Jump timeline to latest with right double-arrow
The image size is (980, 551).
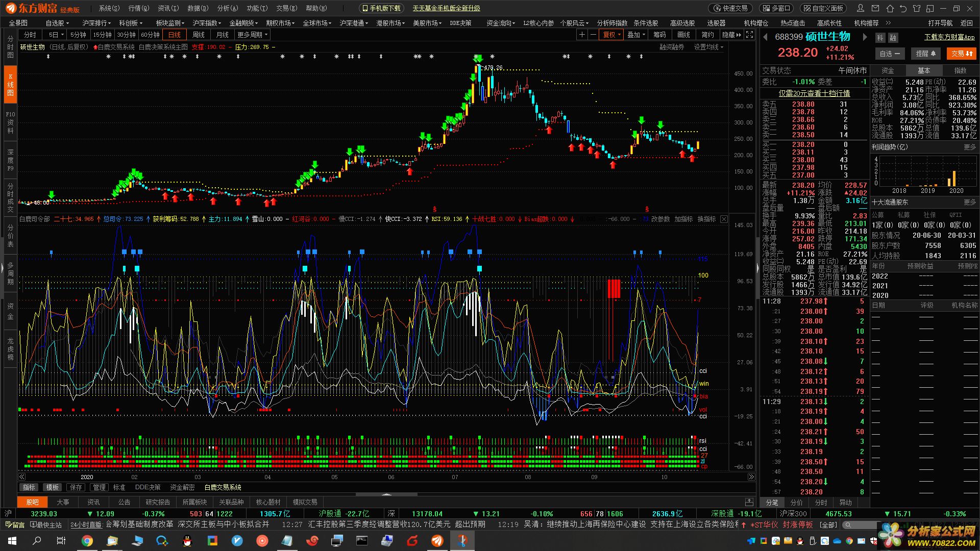[751, 477]
